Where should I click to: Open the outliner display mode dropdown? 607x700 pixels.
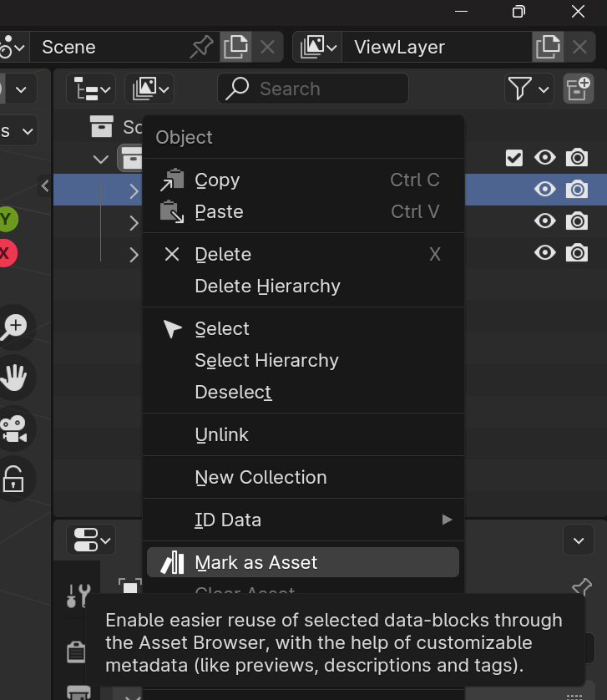91,89
